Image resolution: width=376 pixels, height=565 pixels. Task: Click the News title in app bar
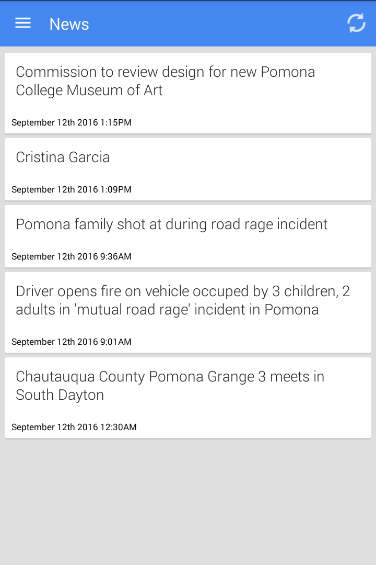(x=69, y=24)
